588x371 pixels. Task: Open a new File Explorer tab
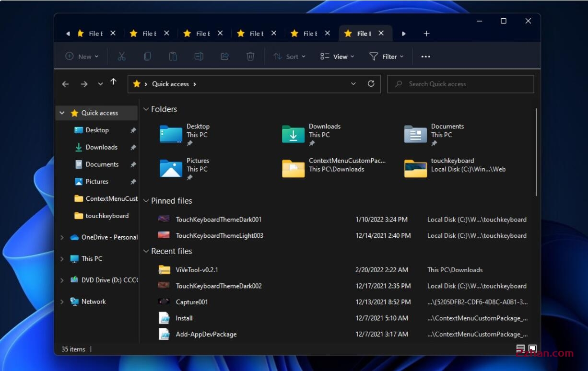[x=426, y=33]
